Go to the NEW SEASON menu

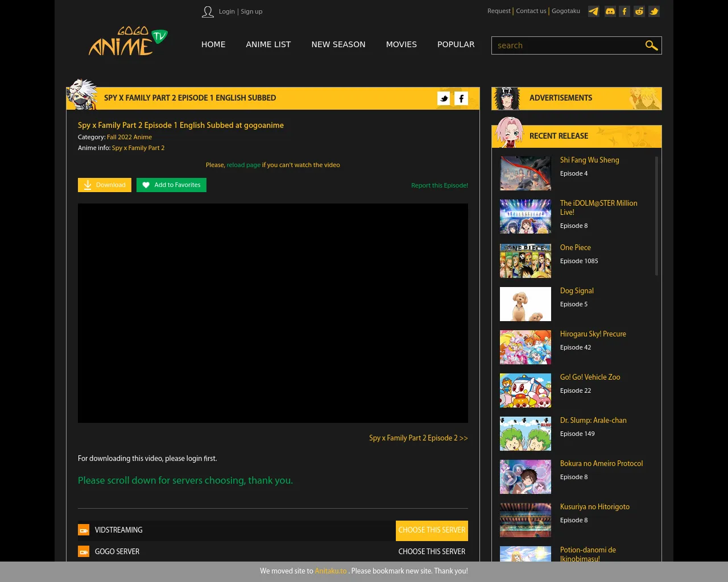click(x=338, y=44)
